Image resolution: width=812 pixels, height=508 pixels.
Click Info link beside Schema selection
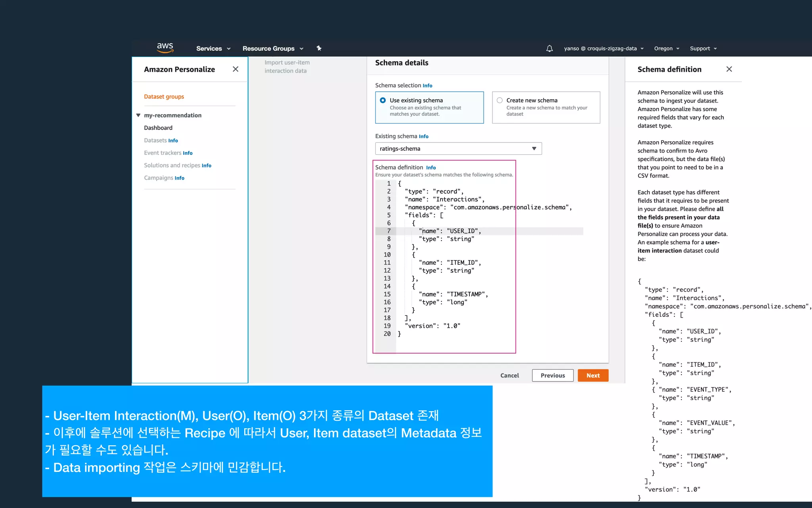tap(427, 86)
